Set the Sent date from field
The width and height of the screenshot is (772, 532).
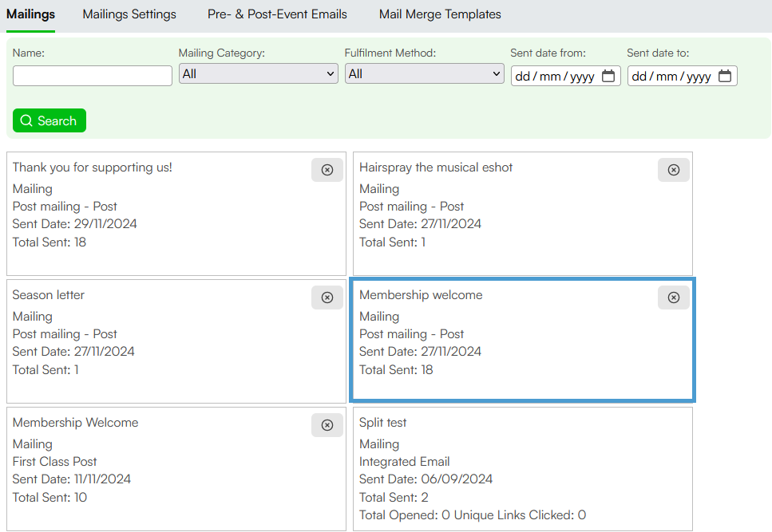[x=566, y=76]
